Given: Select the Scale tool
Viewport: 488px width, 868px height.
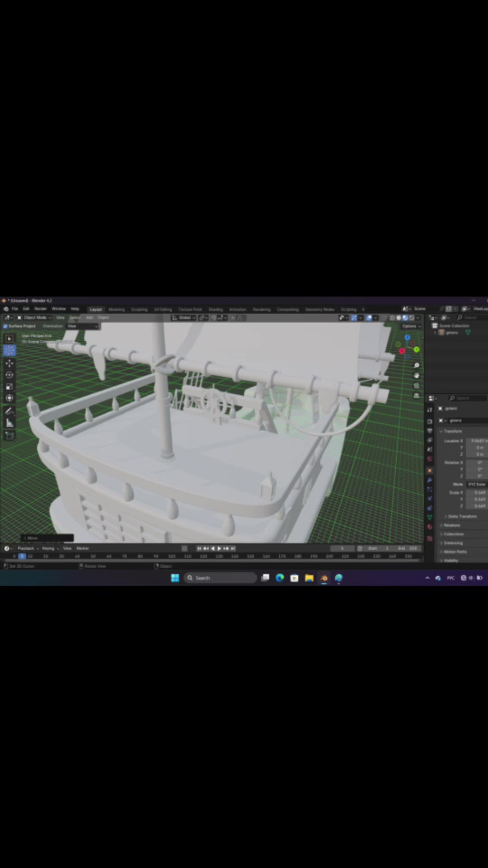Looking at the screenshot, I should pyautogui.click(x=9, y=387).
